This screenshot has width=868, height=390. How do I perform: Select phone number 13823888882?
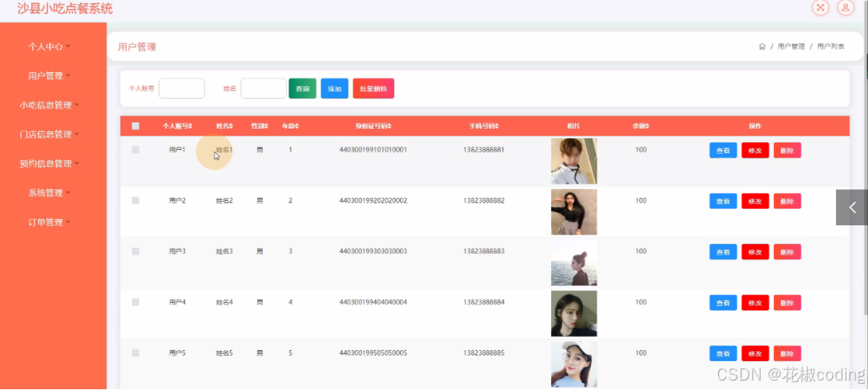point(484,201)
